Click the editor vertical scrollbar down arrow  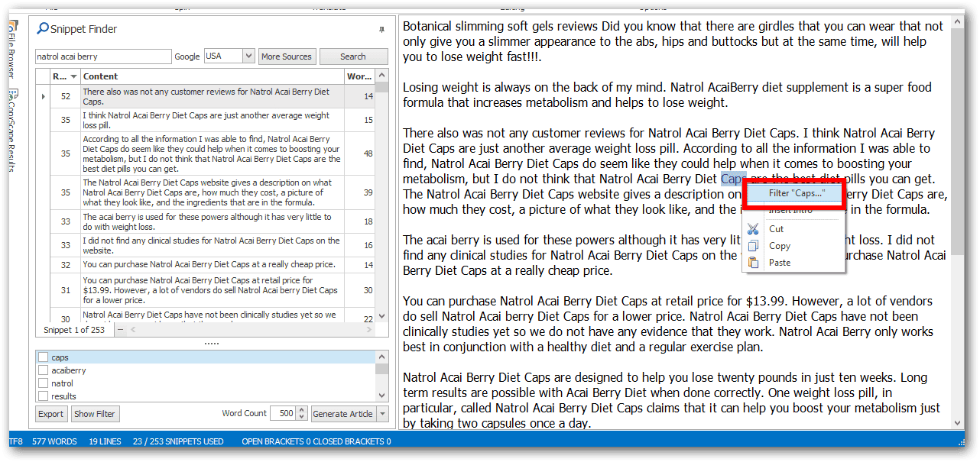click(959, 423)
